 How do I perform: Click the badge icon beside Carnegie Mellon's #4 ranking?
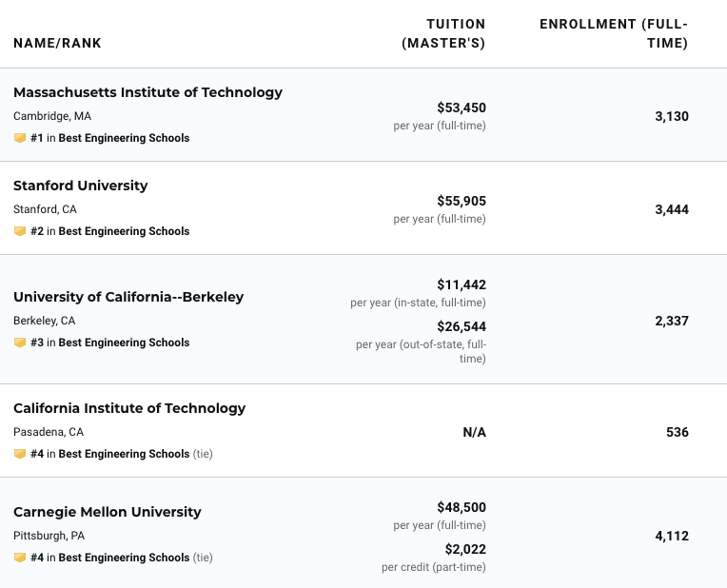click(19, 558)
